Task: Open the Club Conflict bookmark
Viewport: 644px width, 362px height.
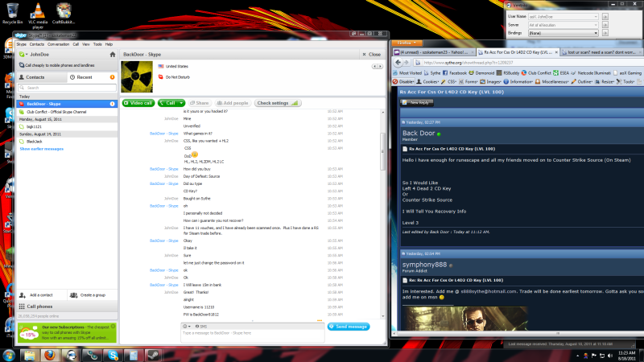Action: [x=536, y=73]
